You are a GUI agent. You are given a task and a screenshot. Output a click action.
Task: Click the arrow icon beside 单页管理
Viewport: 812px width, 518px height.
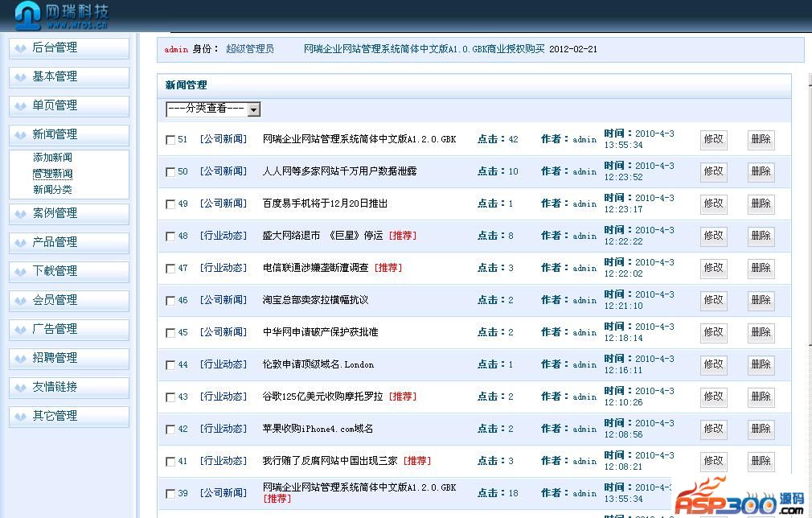pos(21,106)
